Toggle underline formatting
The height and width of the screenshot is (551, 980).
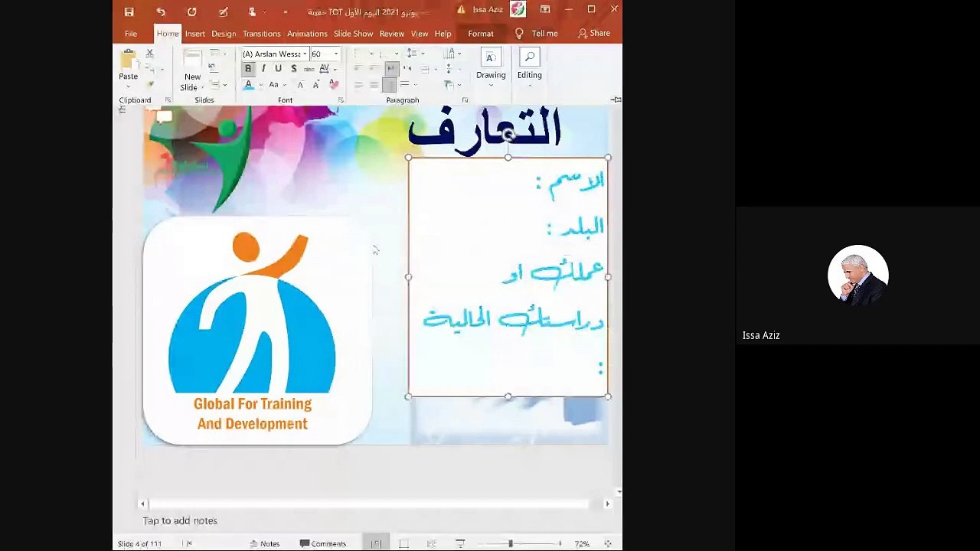point(278,69)
